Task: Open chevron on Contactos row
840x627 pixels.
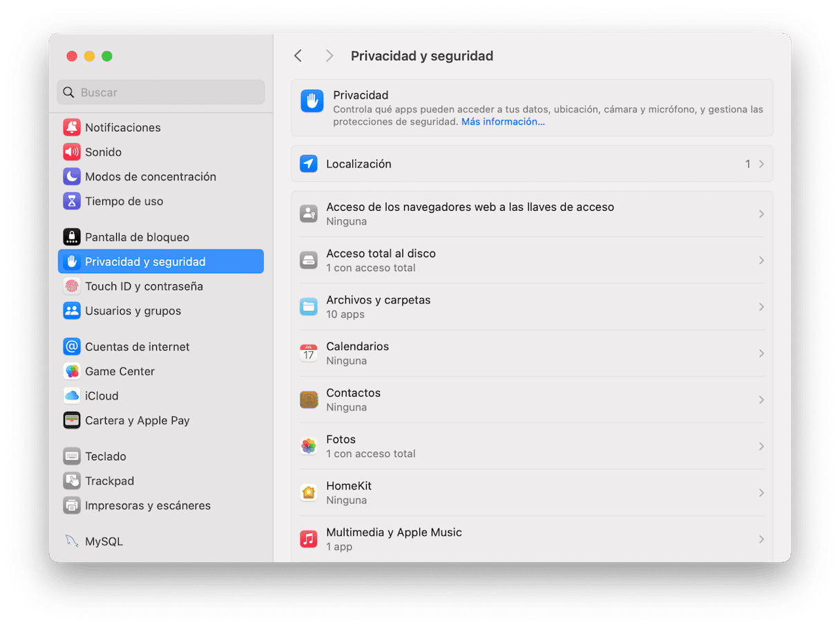Action: [761, 400]
